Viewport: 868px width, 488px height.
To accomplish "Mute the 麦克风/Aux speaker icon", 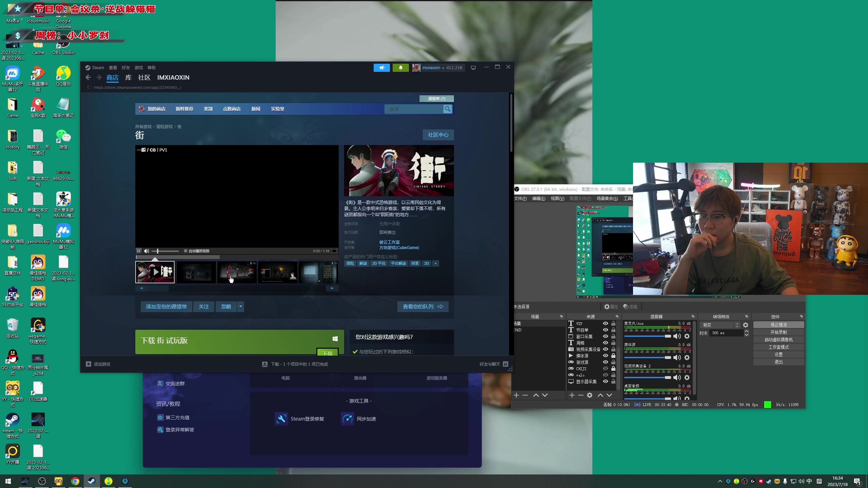I will click(x=677, y=336).
